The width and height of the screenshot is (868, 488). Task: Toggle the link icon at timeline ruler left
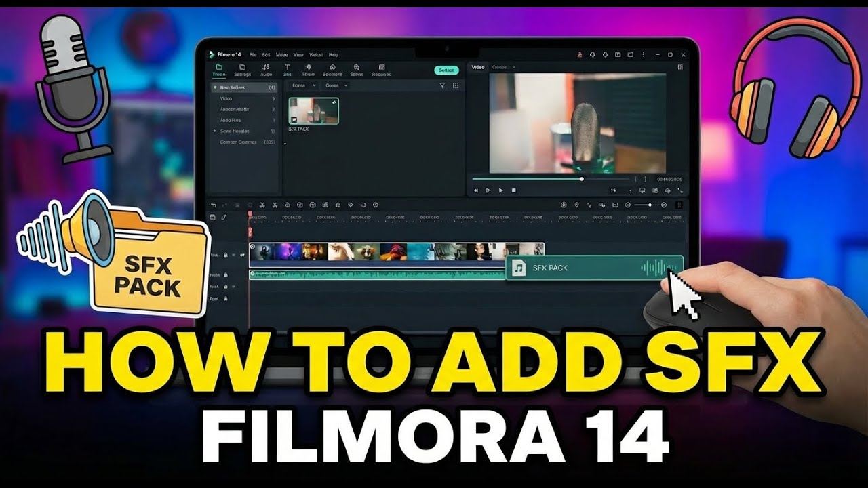coord(224,217)
